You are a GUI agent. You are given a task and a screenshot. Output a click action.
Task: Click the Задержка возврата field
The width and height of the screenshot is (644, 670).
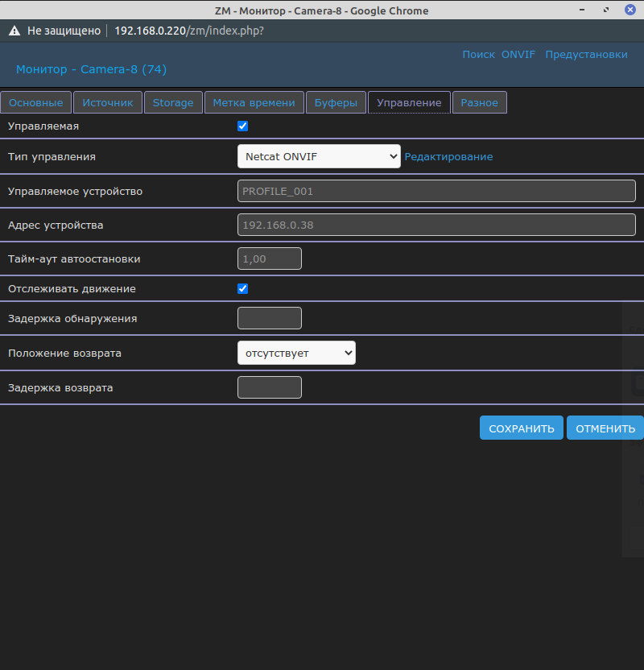pyautogui.click(x=270, y=387)
